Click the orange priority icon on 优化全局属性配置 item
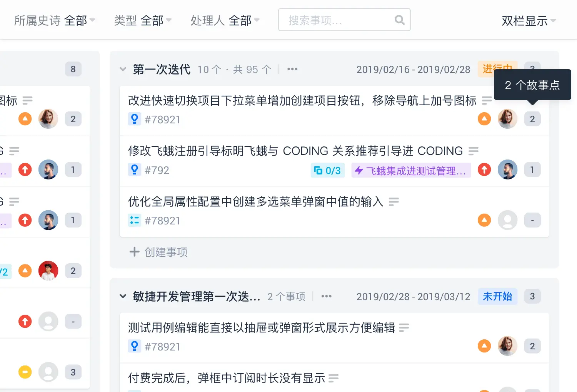The width and height of the screenshot is (577, 392). 484,220
